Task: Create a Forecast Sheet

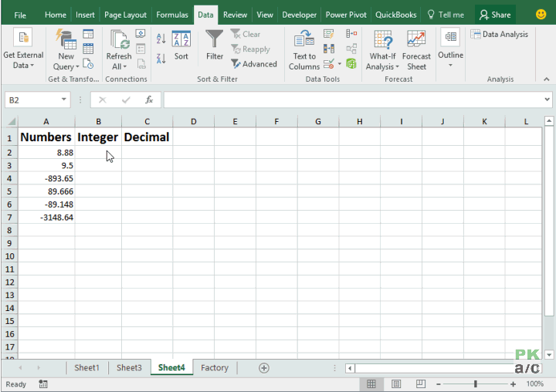Action: [x=416, y=50]
